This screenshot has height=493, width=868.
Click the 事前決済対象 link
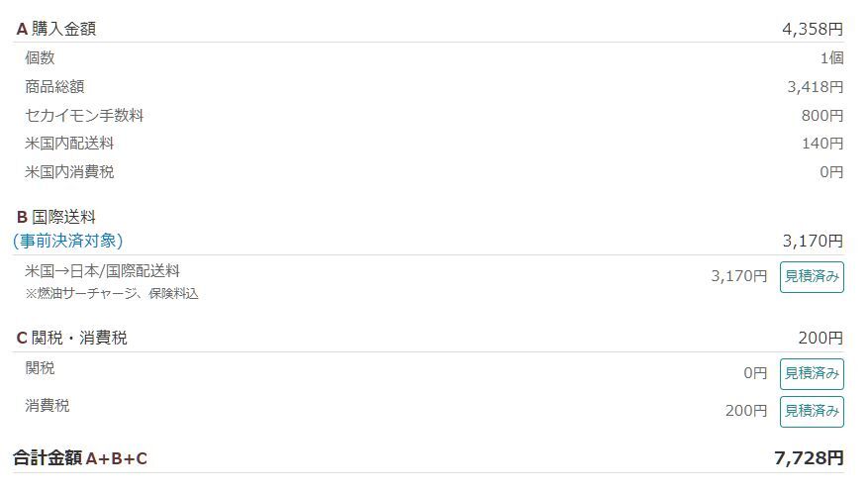pyautogui.click(x=68, y=241)
